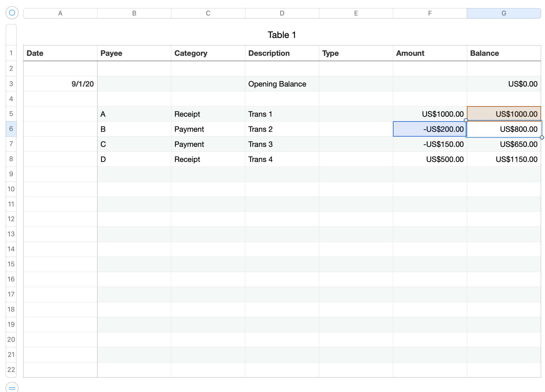Screen dimensions: 545x392
Task: Click the US$1000.00 amount cell in column F
Action: coord(430,114)
